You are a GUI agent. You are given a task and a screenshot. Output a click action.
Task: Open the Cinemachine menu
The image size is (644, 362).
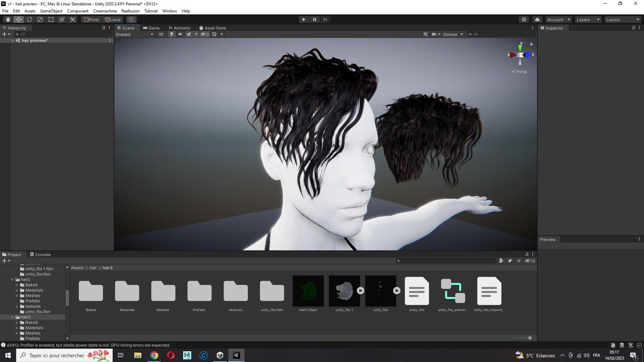coord(105,11)
